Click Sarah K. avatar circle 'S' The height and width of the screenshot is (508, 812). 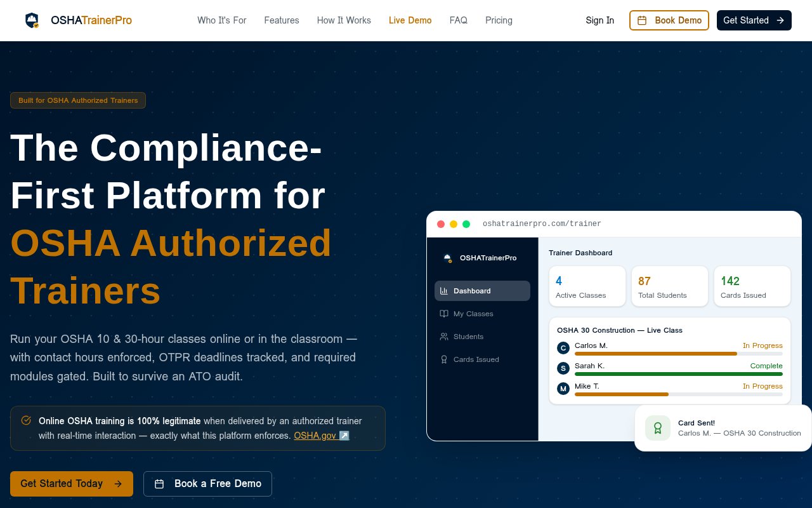[563, 368]
